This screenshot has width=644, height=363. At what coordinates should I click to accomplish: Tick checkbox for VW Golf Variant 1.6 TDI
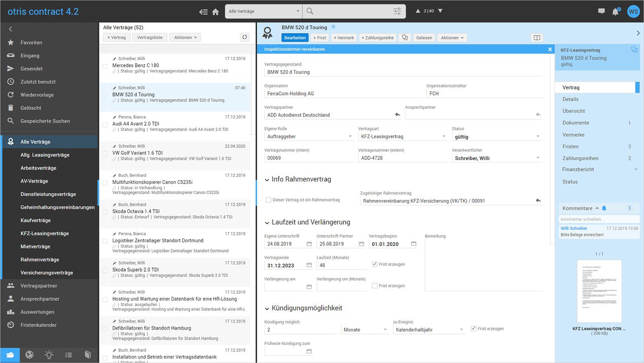point(105,154)
